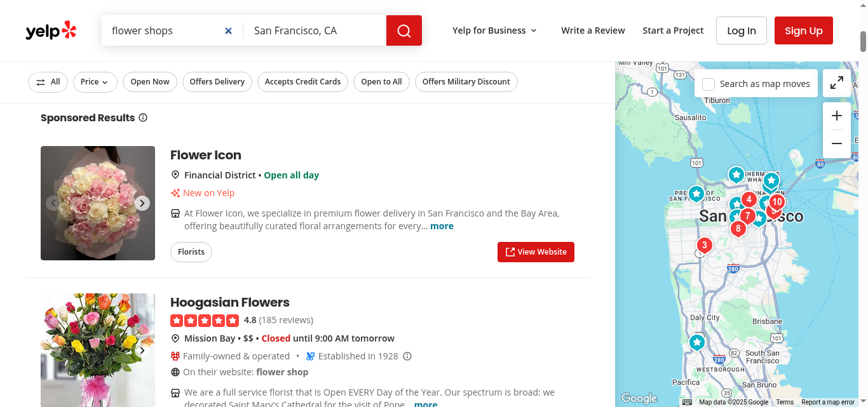
Task: Open Start a Project
Action: (x=673, y=30)
